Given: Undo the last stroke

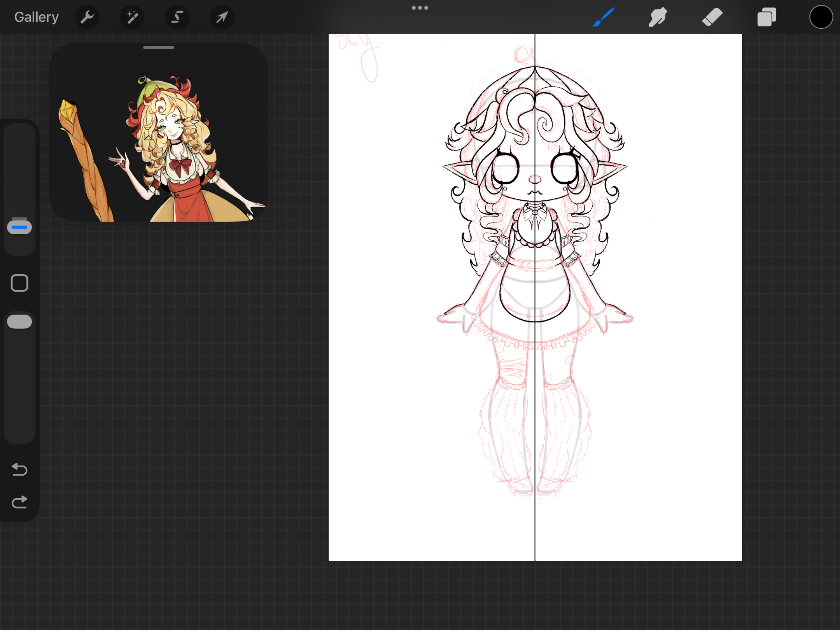Looking at the screenshot, I should pos(19,469).
